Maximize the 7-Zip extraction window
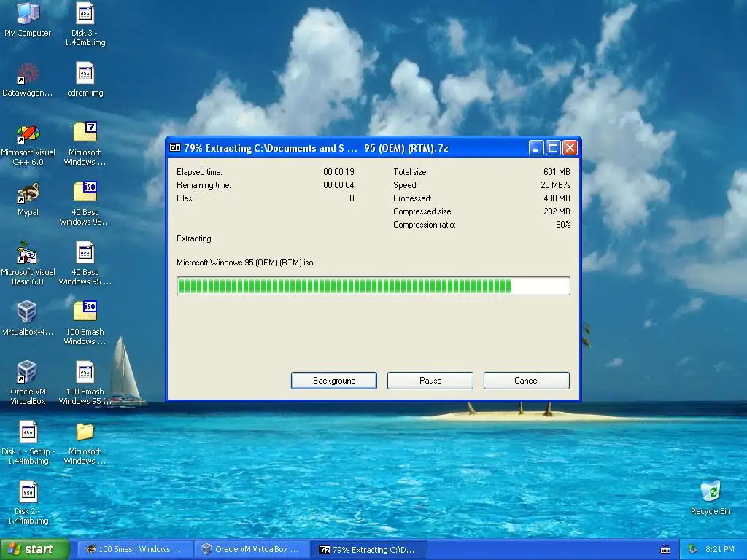This screenshot has height=560, width=747. [x=553, y=148]
